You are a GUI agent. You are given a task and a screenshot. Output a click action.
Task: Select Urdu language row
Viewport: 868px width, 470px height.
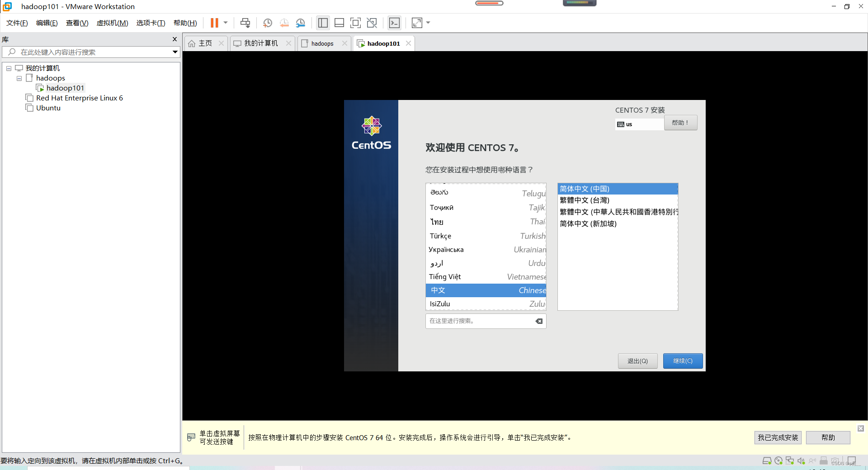[486, 263]
